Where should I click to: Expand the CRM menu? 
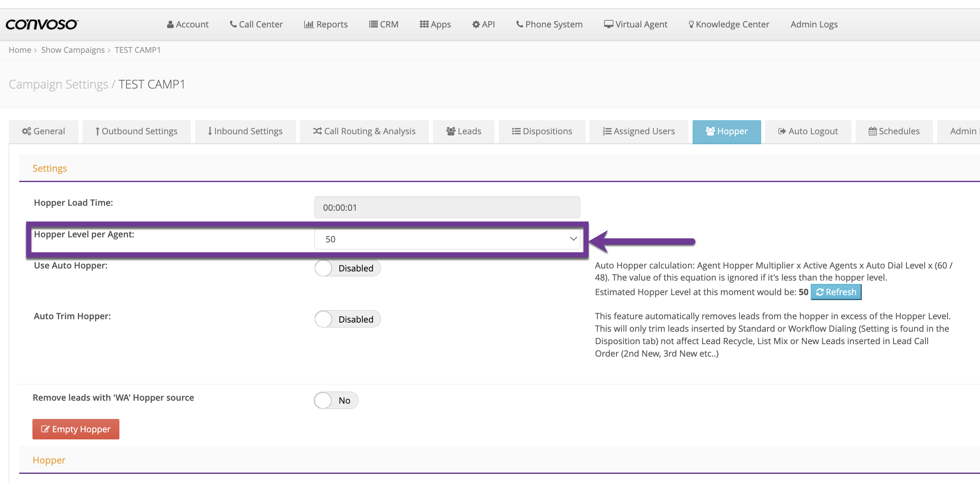tap(384, 25)
